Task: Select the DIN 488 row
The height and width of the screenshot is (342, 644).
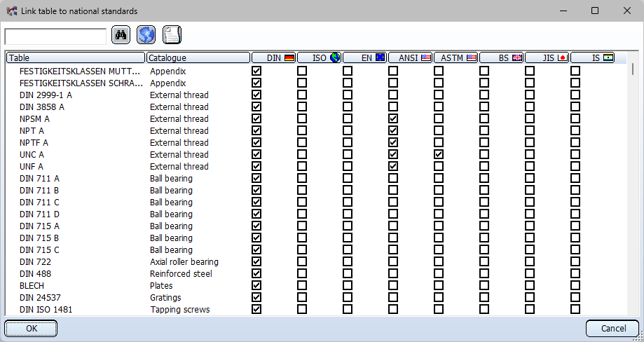Action: (x=35, y=273)
